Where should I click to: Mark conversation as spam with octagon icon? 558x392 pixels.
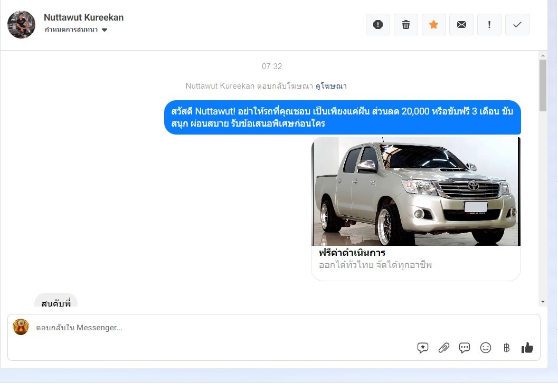click(x=378, y=25)
